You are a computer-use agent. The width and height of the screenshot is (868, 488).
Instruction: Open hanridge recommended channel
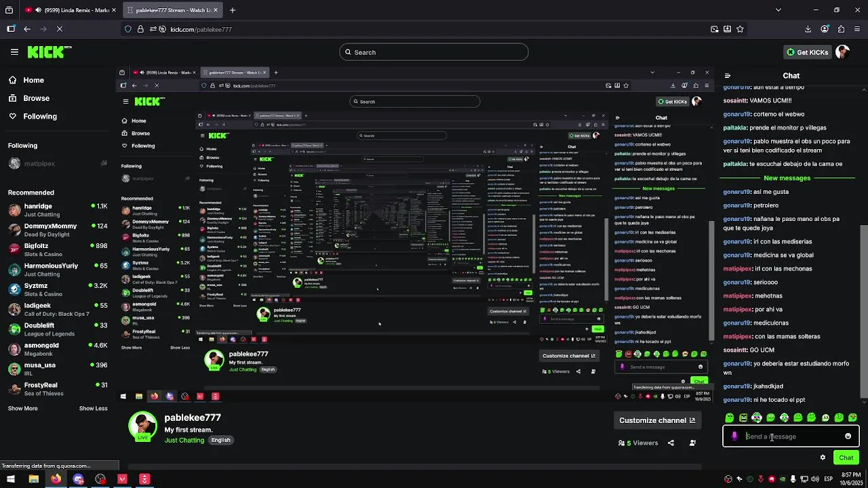[x=58, y=210]
